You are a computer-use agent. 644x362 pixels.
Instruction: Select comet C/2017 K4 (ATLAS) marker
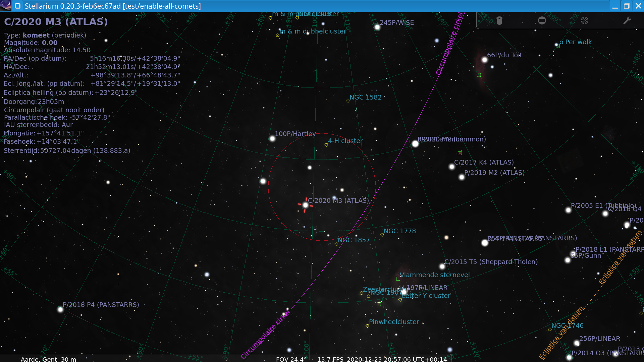pyautogui.click(x=452, y=167)
